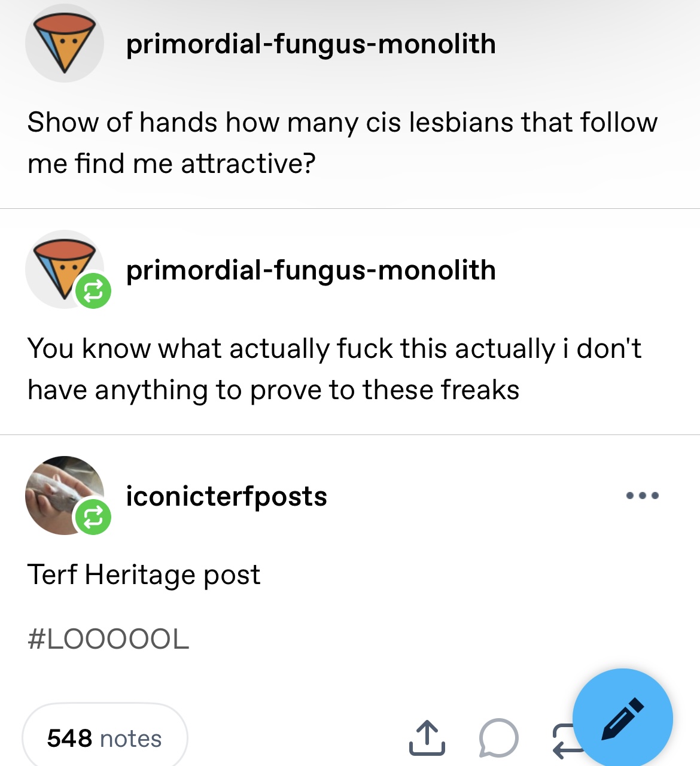
Task: Open the 548 notes button
Action: pos(105,736)
